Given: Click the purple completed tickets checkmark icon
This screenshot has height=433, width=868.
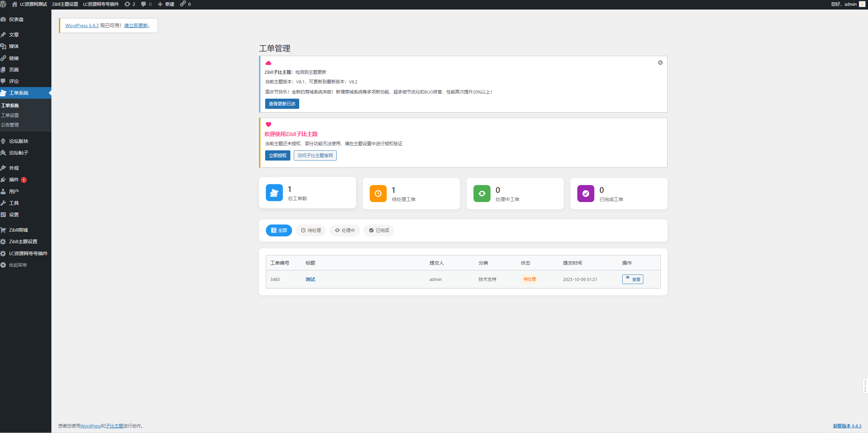Looking at the screenshot, I should click(585, 194).
